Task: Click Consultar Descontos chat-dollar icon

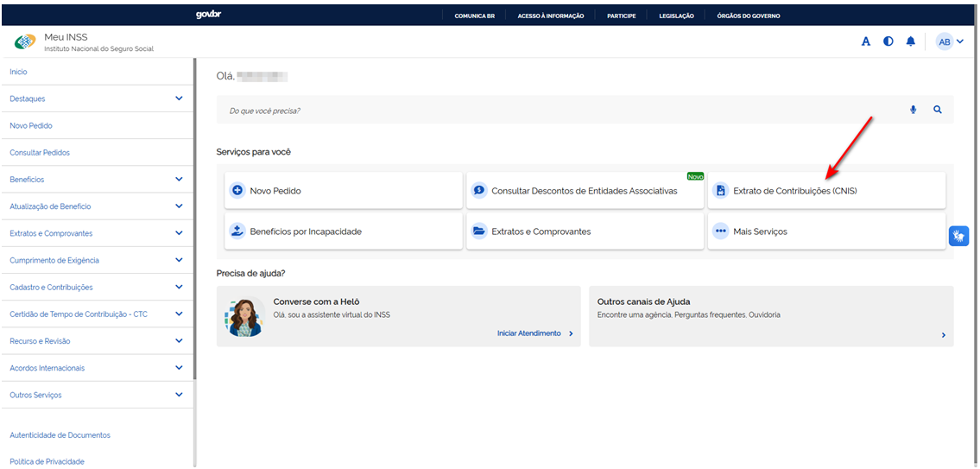Action: pos(479,191)
